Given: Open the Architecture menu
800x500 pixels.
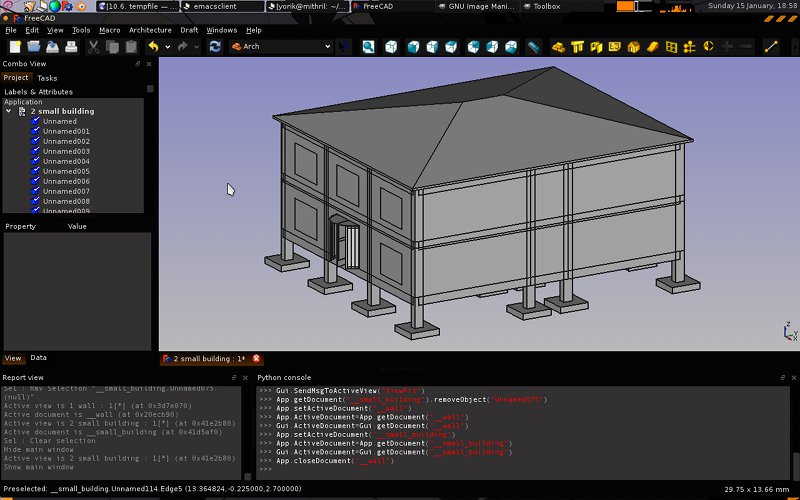Looking at the screenshot, I should coord(150,30).
